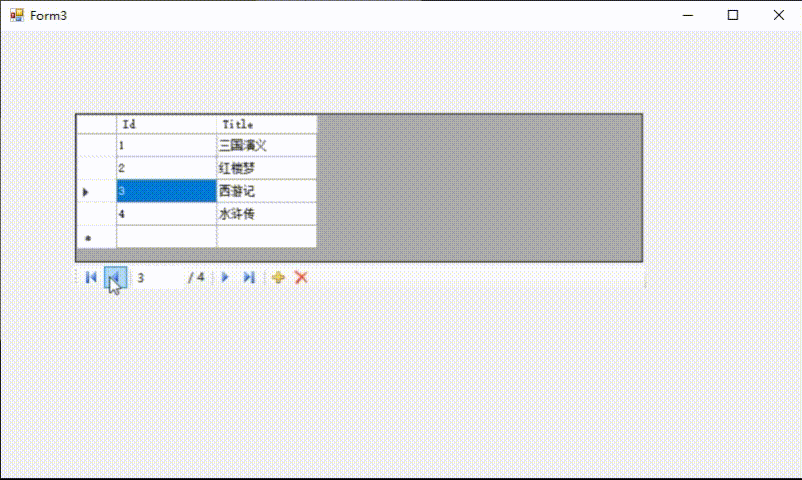Click the empty Title cell in new row
Viewport: 802px width, 480px height.
click(266, 236)
